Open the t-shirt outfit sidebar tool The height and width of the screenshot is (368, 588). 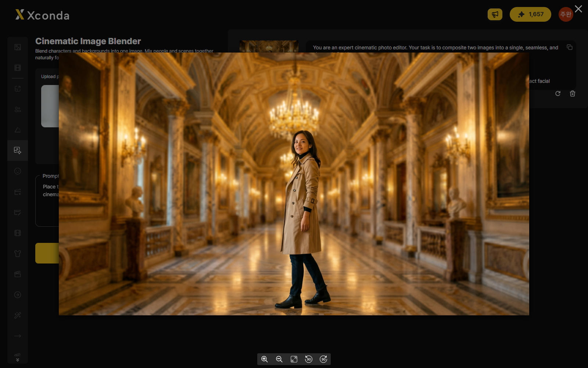tap(18, 254)
